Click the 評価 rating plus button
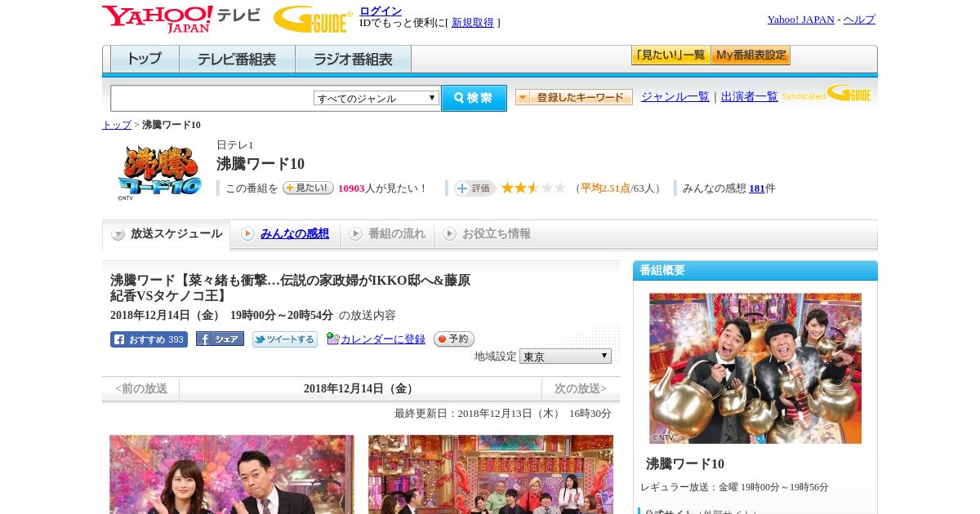The image size is (980, 514). [475, 188]
